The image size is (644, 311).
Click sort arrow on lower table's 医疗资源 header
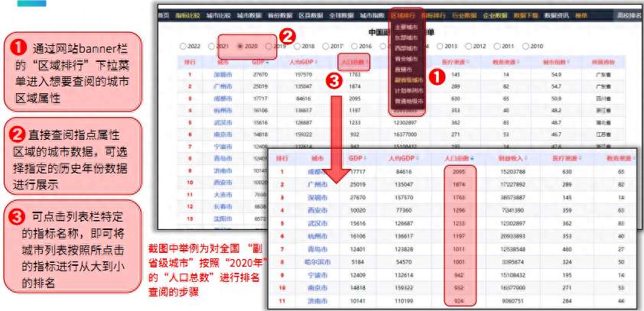pyautogui.click(x=581, y=159)
